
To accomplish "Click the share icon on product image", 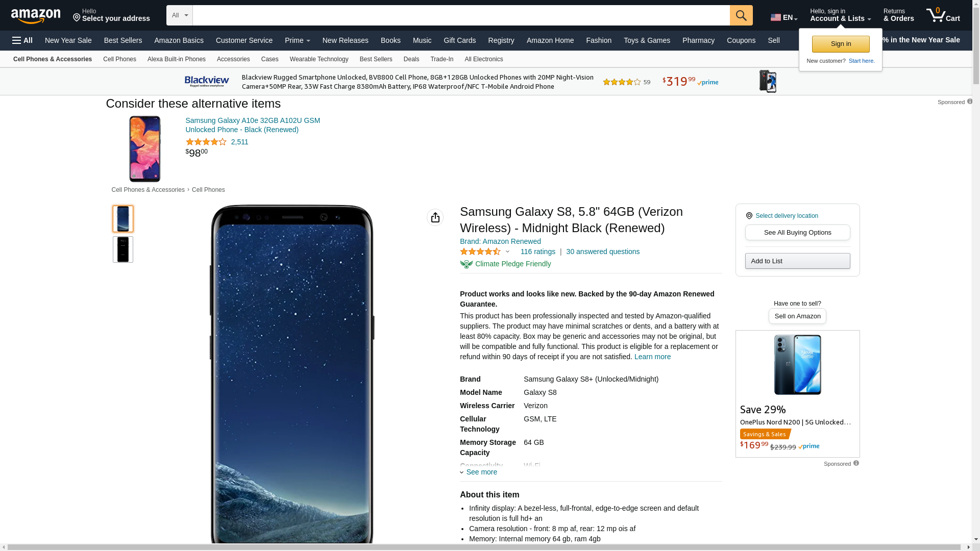I will pyautogui.click(x=435, y=217).
